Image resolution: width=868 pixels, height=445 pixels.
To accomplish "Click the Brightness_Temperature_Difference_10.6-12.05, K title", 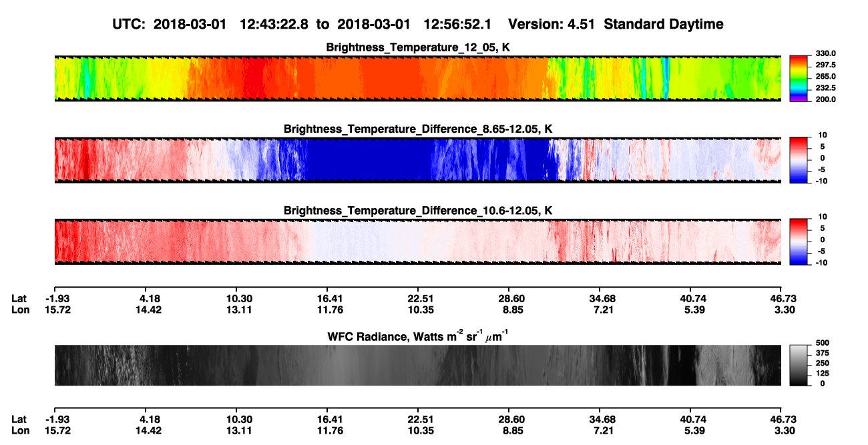I will coord(418,210).
